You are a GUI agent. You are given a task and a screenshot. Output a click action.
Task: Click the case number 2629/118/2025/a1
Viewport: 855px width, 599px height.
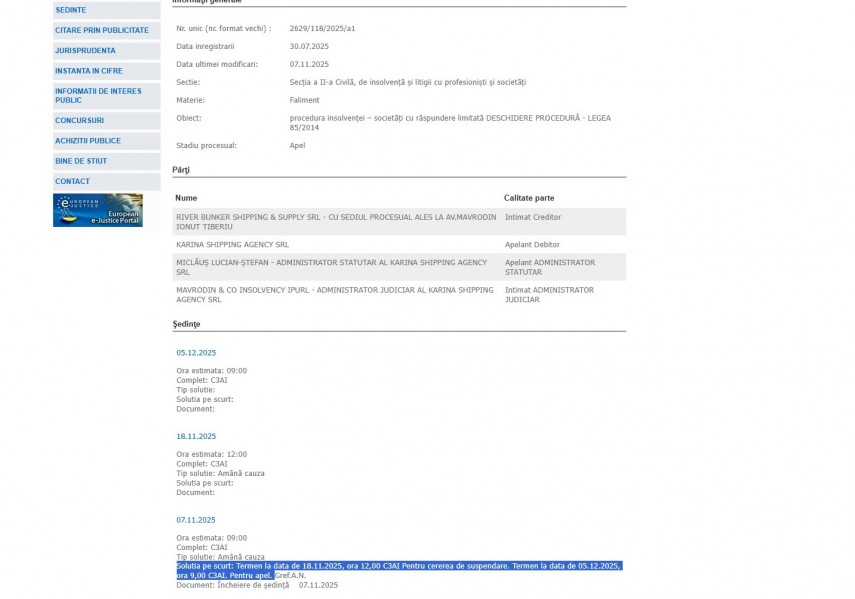322,28
